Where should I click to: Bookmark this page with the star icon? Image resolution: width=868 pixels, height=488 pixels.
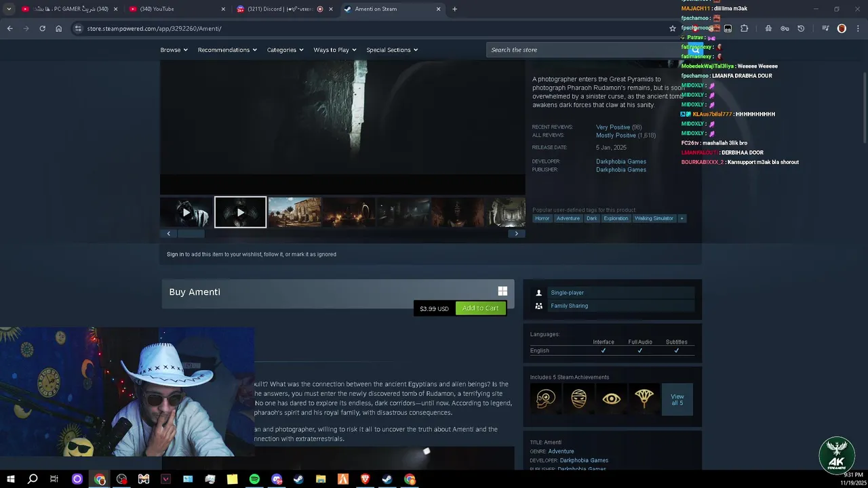[x=673, y=28]
